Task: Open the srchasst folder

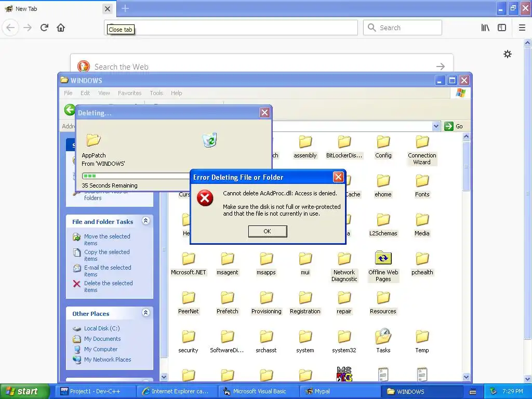Action: click(x=267, y=342)
